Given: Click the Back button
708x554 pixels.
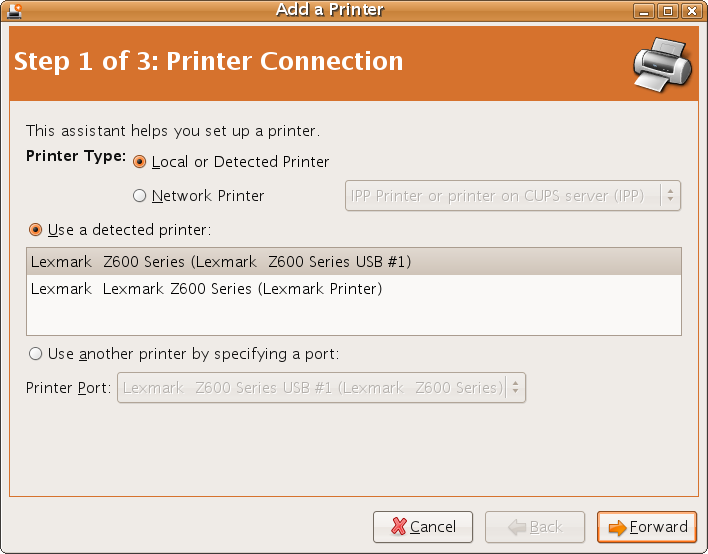Looking at the screenshot, I should click(535, 526).
